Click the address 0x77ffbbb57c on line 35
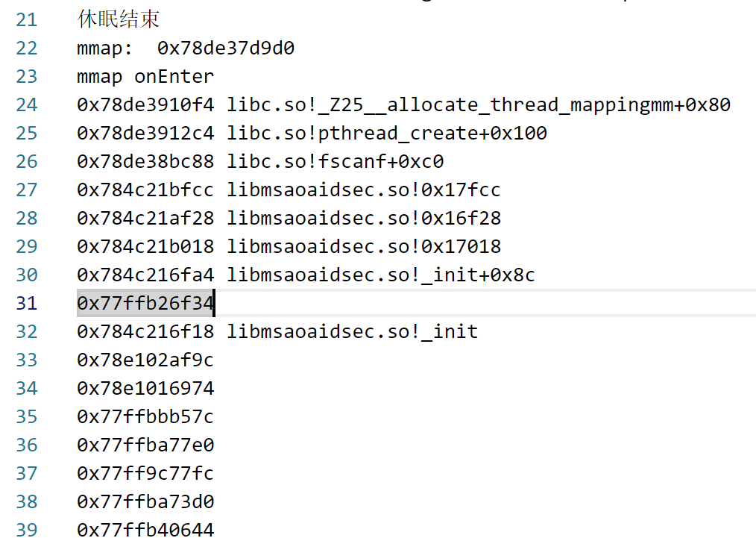Viewport: 756px width, 538px height. [x=145, y=417]
